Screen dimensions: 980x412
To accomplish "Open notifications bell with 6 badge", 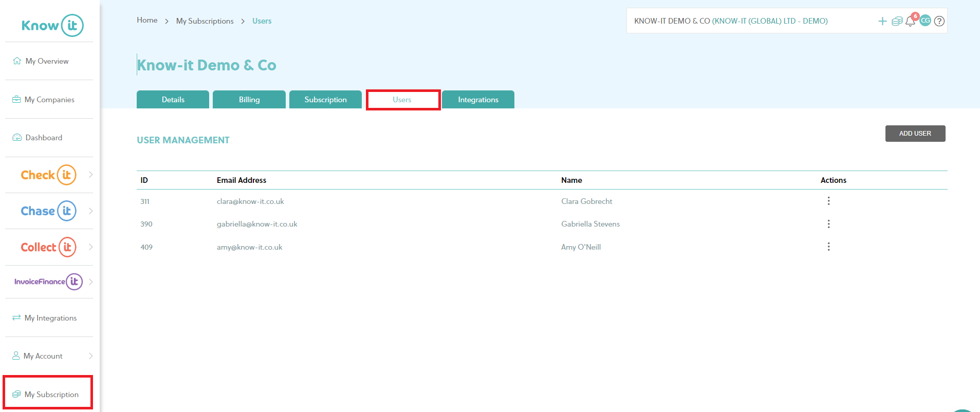I will 911,20.
